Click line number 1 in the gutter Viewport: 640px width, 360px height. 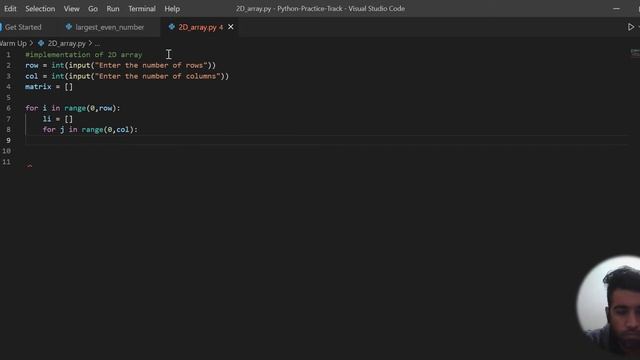click(8, 55)
